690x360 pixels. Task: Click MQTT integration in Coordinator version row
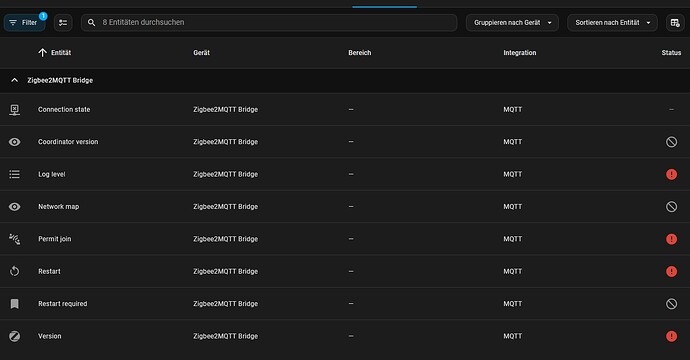tap(513, 142)
